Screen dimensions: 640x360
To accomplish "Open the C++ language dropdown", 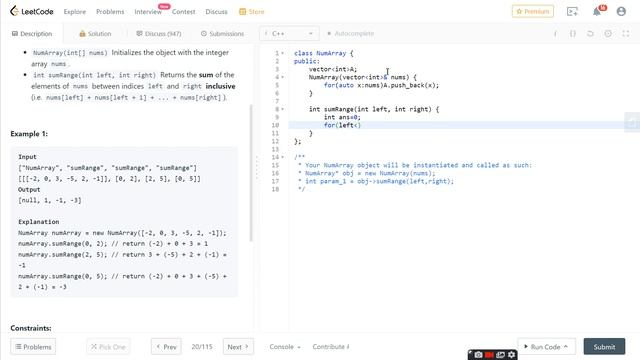I will (289, 33).
